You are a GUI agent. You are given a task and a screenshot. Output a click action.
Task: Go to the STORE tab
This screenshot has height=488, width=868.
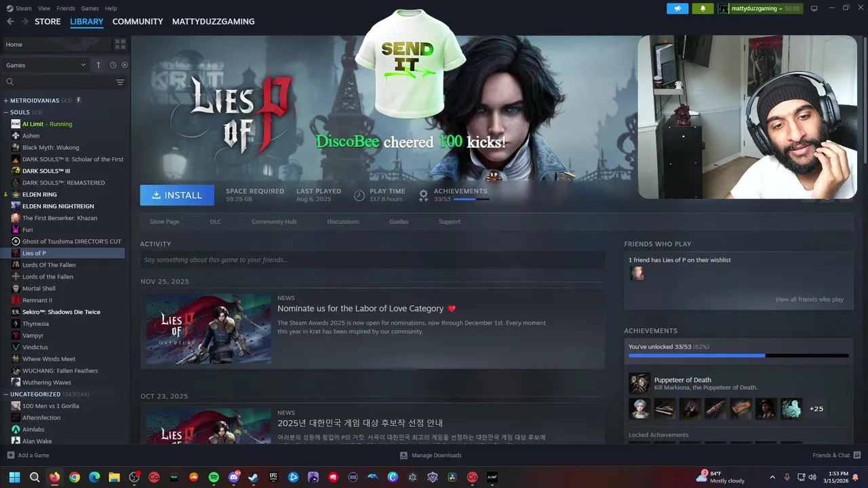[47, 22]
